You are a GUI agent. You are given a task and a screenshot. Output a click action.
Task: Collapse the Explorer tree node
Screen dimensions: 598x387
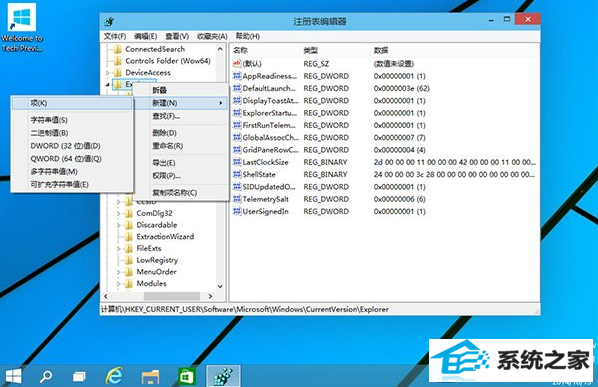[108, 85]
